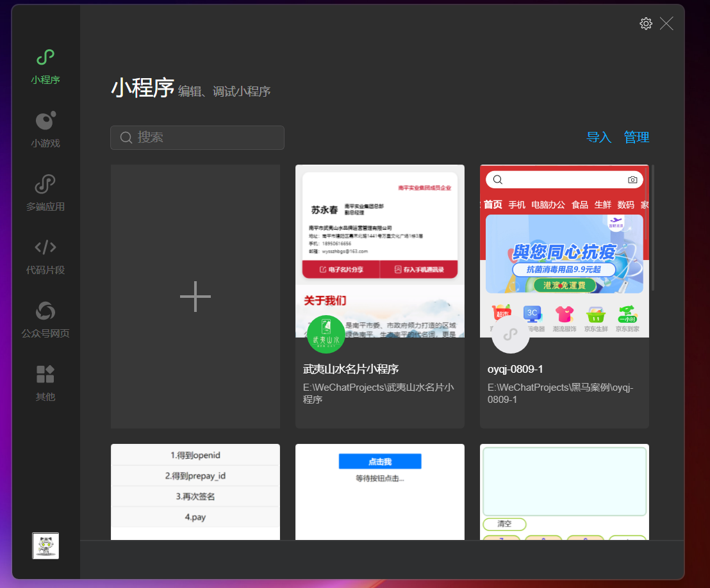Close the WeChat DevTools window
The height and width of the screenshot is (588, 710).
click(x=666, y=23)
